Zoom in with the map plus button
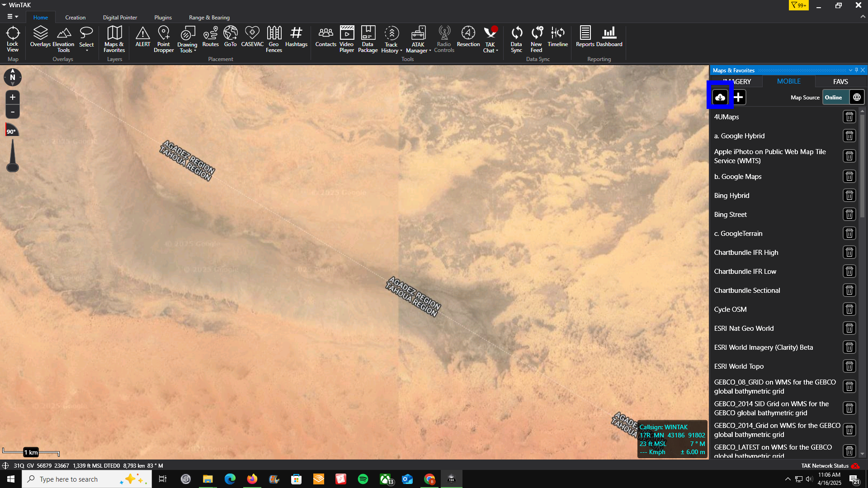 (13, 97)
